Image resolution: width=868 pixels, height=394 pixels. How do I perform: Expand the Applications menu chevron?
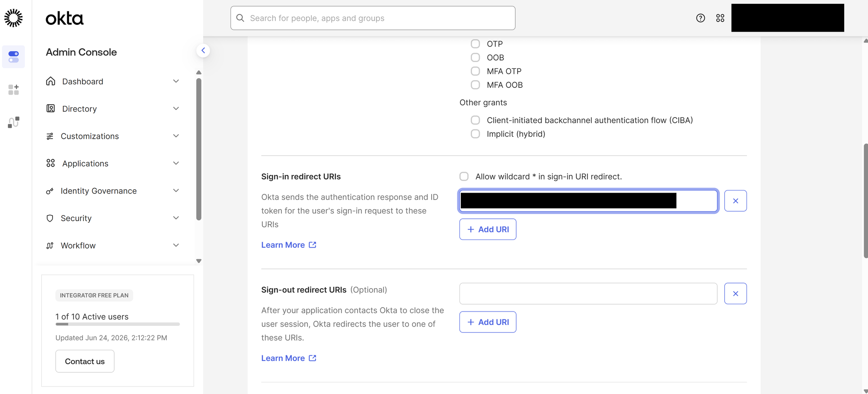(x=176, y=163)
